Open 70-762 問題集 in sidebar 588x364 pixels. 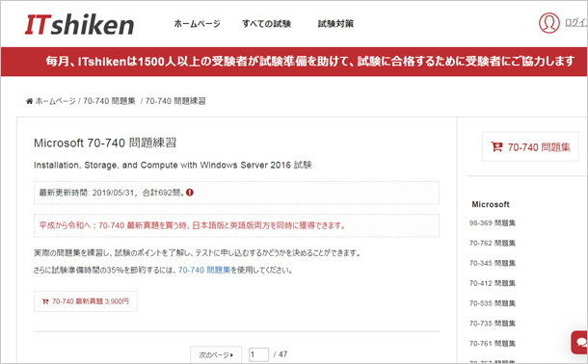[x=492, y=244]
